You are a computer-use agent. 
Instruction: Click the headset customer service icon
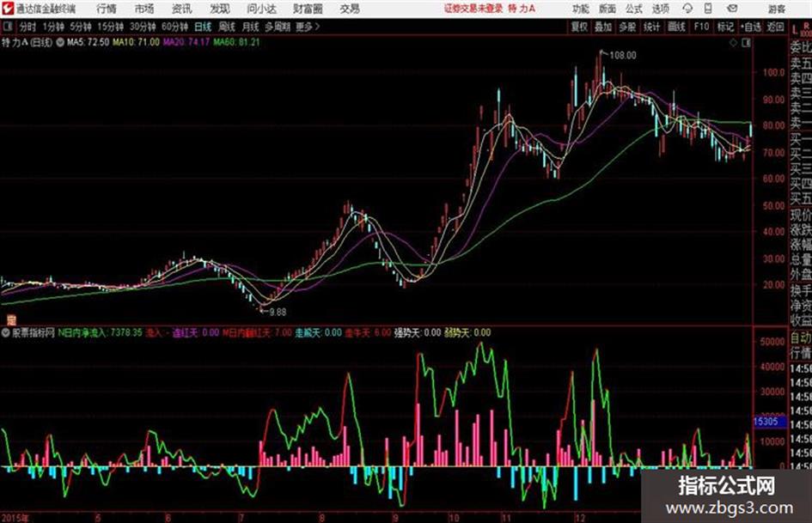point(687,9)
